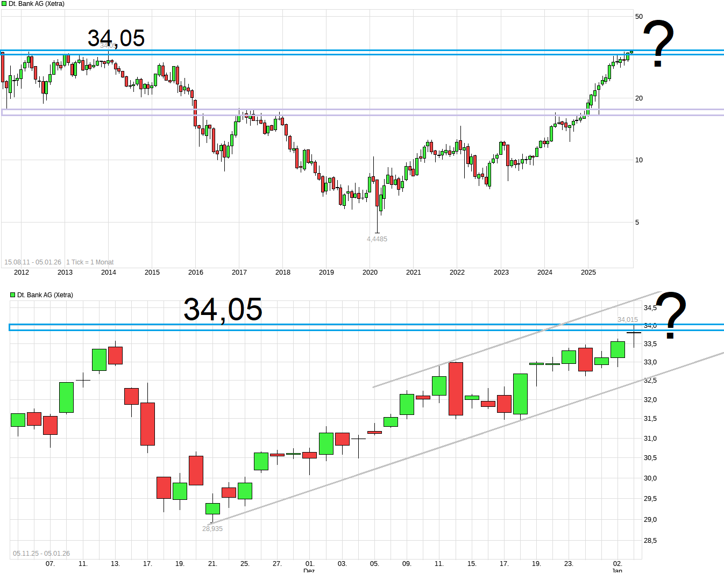This screenshot has width=724, height=588.
Task: Toggle Dt. Bank AG series via upper legend square
Action: 4,3
